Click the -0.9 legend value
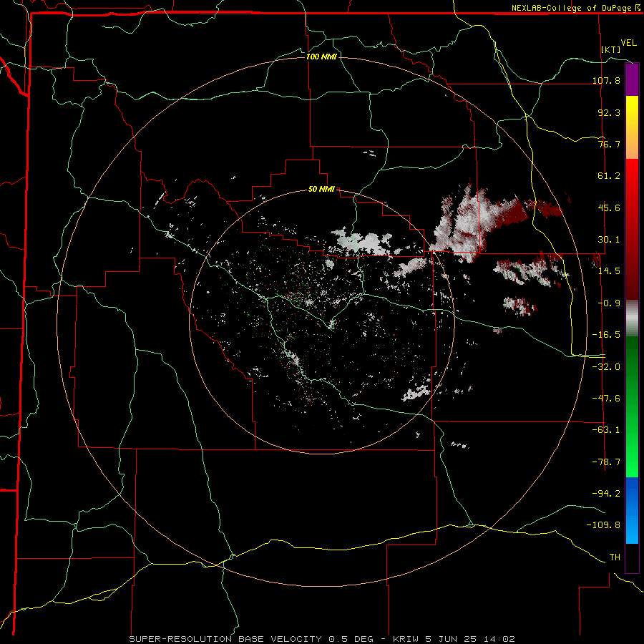This screenshot has width=644, height=644. pyautogui.click(x=609, y=303)
